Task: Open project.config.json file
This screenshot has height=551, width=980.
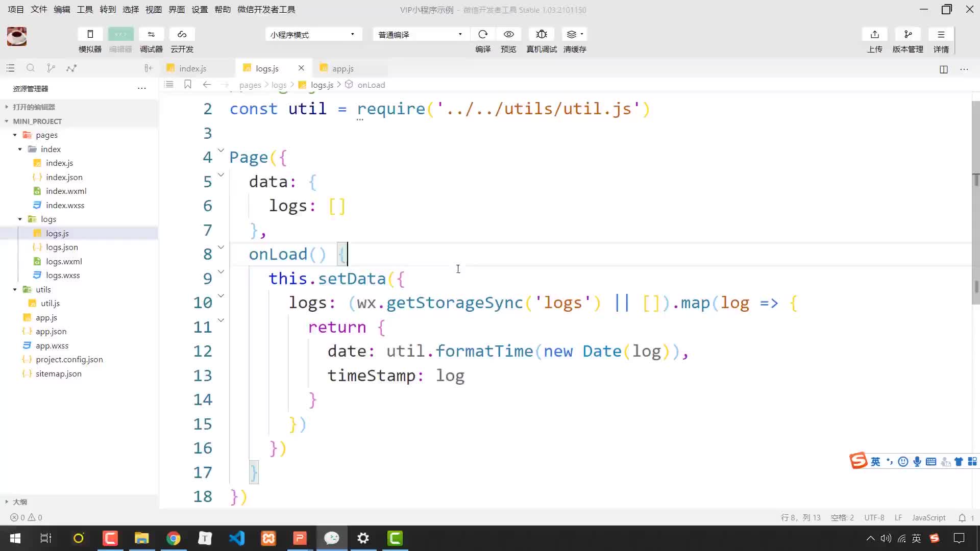Action: (x=69, y=359)
